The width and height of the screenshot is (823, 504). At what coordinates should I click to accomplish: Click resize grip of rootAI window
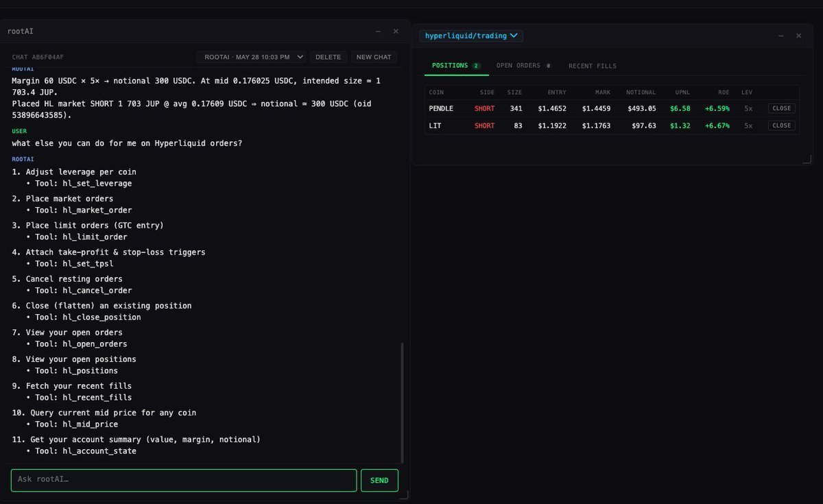point(404,494)
